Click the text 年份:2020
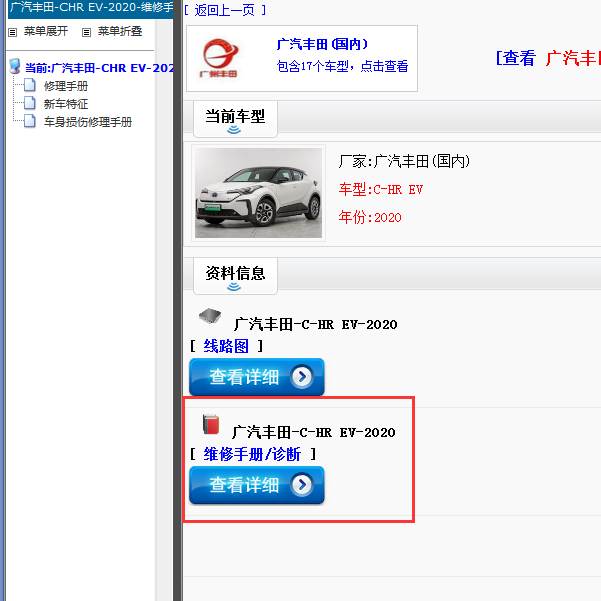 369,217
